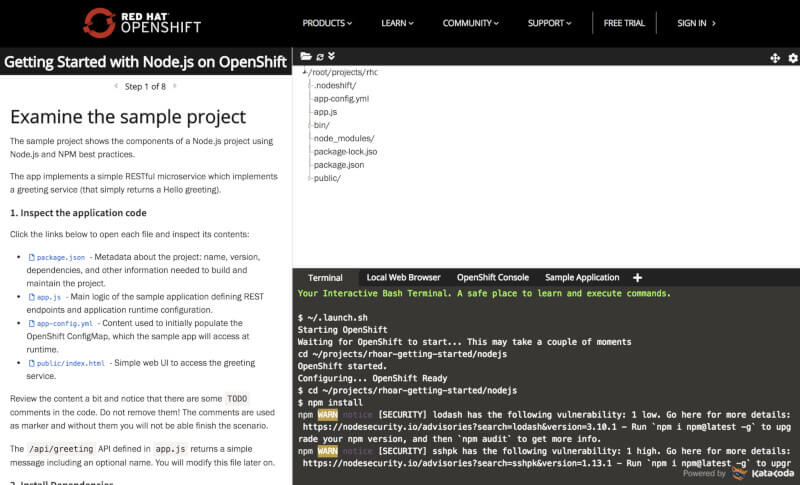Open editor settings gear icon

[x=793, y=58]
